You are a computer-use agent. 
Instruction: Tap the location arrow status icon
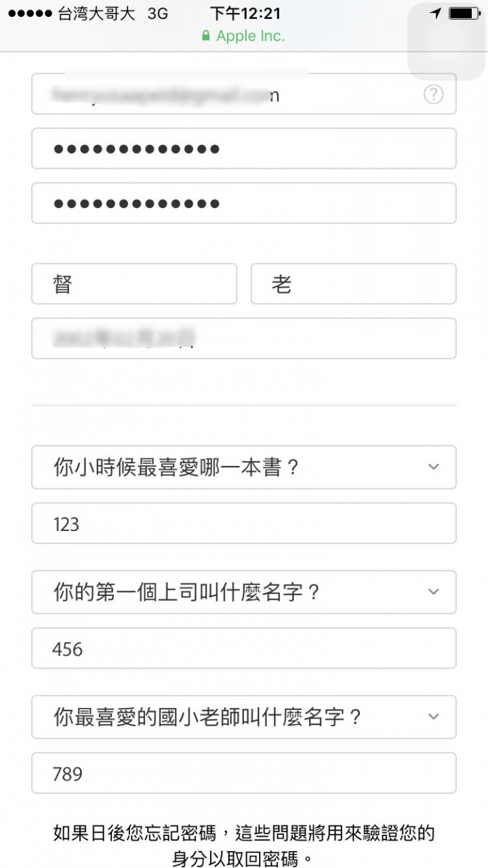point(436,13)
